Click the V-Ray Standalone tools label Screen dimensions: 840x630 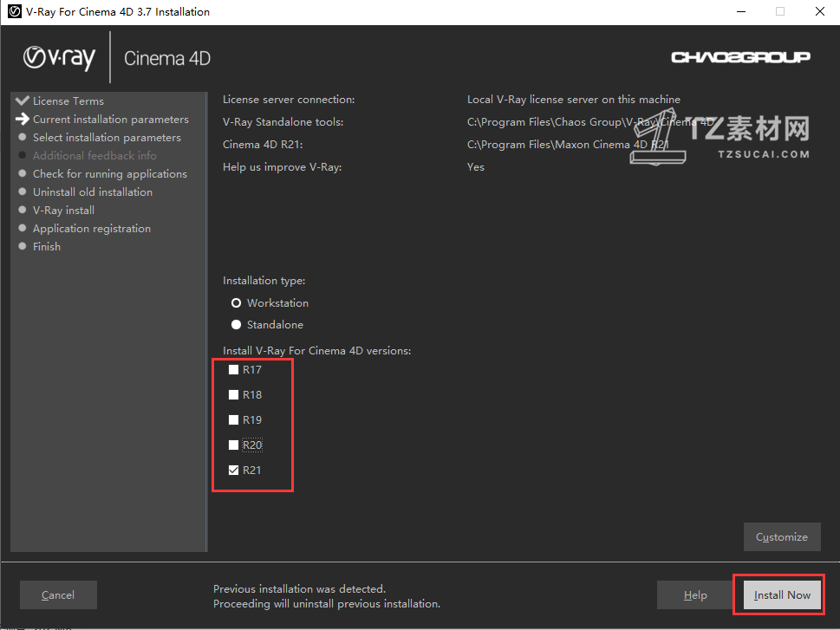tap(283, 122)
